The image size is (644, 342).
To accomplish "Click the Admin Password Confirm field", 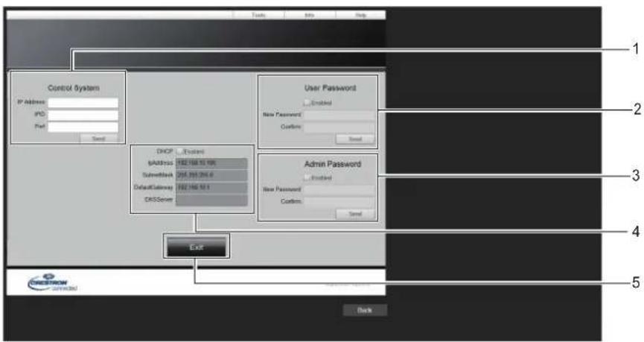I will [339, 201].
